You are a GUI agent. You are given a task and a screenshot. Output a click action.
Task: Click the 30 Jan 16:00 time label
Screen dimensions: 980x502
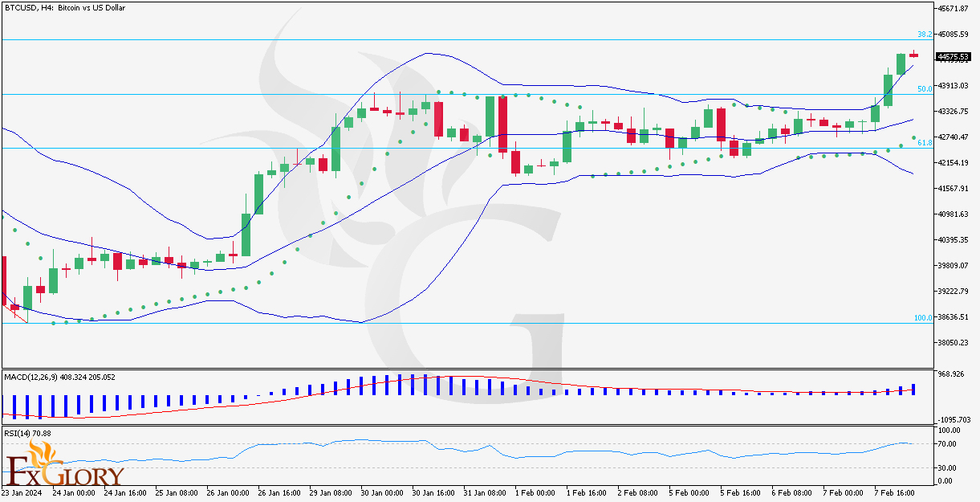434,494
